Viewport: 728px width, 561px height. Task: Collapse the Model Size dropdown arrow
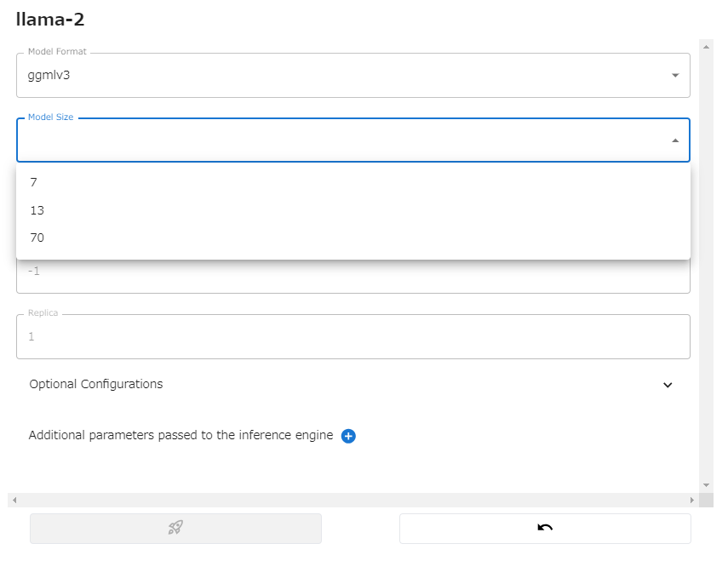coord(675,140)
